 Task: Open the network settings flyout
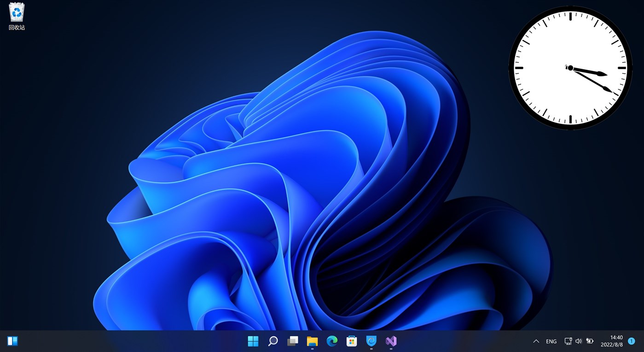click(x=567, y=341)
